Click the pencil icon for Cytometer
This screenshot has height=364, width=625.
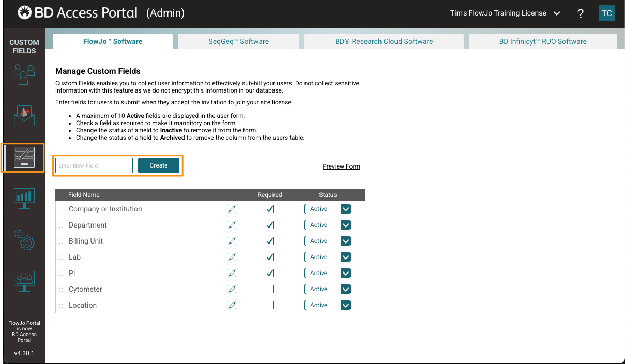(x=232, y=289)
